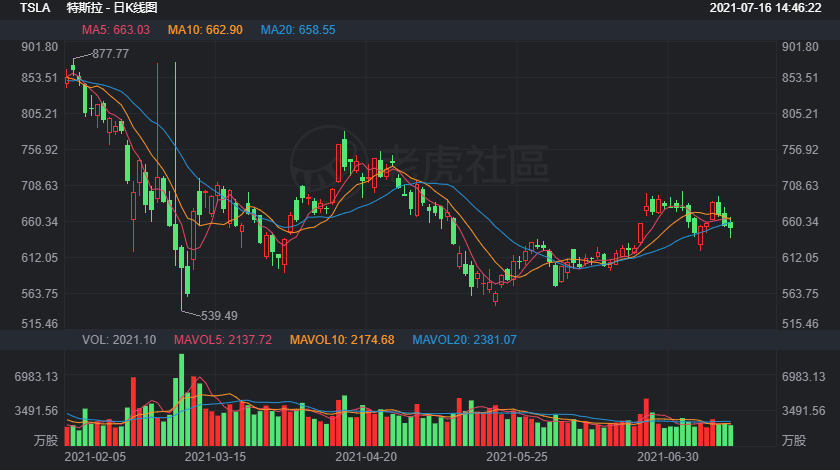Click the MAVOL20: 2381.07 label
840x470 pixels.
(x=464, y=340)
